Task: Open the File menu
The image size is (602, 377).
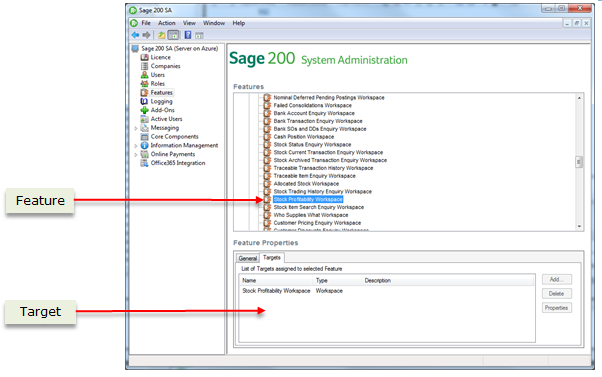Action: click(x=146, y=23)
